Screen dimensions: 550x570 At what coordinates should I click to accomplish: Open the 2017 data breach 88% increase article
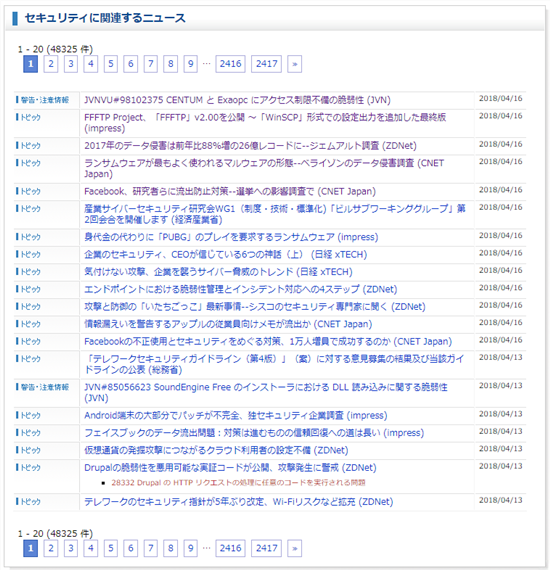[x=250, y=145]
